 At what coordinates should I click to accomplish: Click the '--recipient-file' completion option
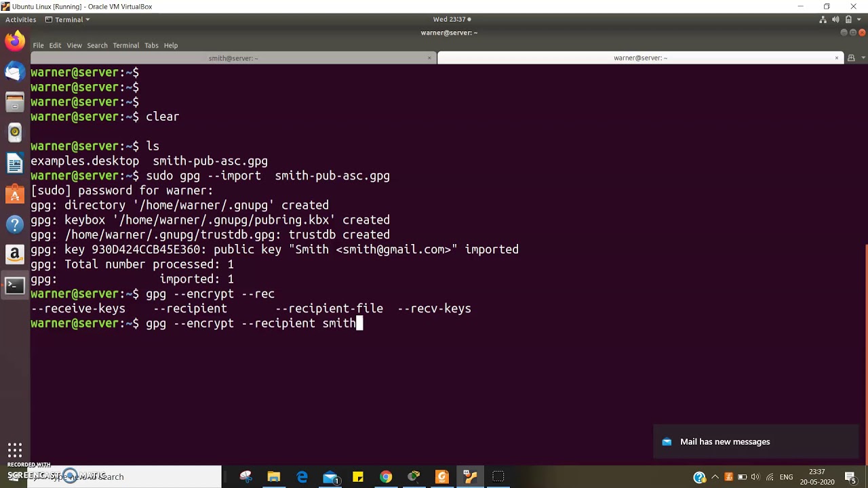(329, 308)
